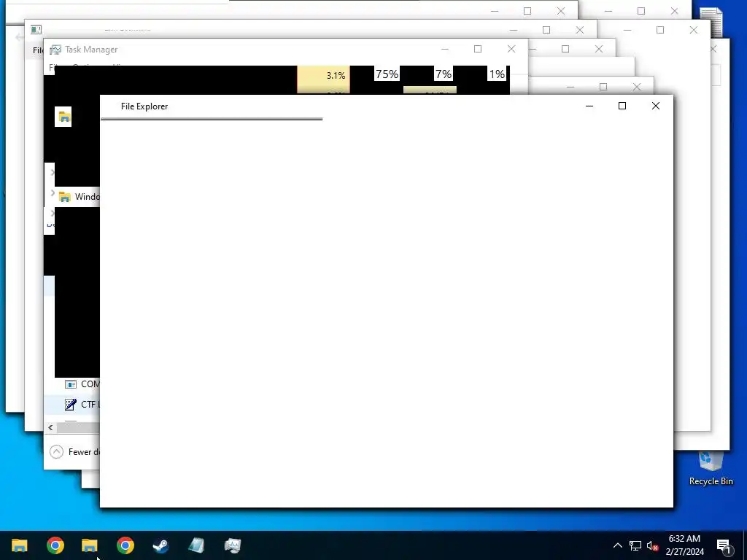The width and height of the screenshot is (747, 560).
Task: Sort by the 7% column header
Action: pyautogui.click(x=443, y=74)
